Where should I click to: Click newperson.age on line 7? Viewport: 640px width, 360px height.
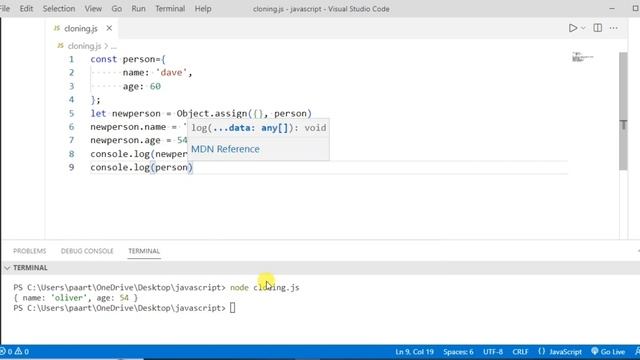coord(125,140)
